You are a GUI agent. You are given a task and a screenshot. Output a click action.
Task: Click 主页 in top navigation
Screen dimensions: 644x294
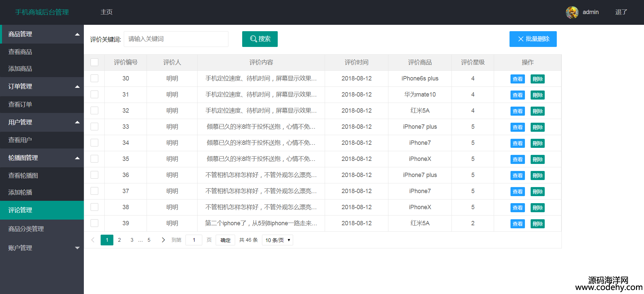tap(107, 12)
